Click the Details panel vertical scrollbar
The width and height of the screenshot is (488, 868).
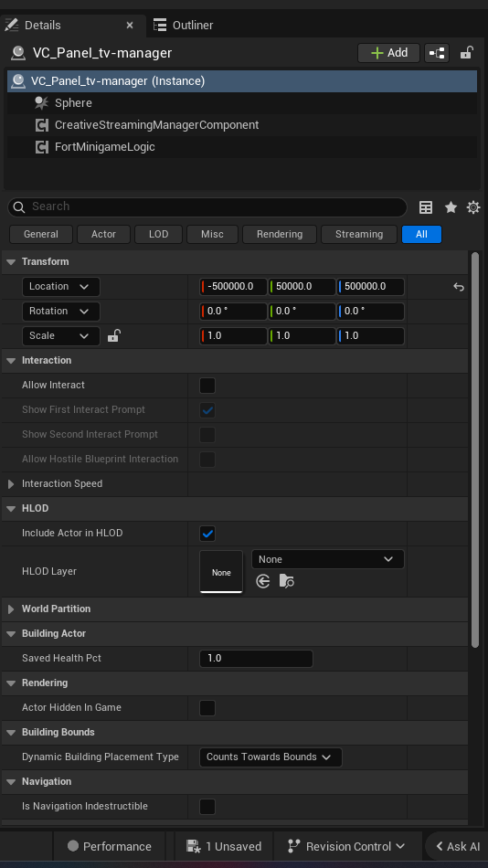click(x=474, y=450)
